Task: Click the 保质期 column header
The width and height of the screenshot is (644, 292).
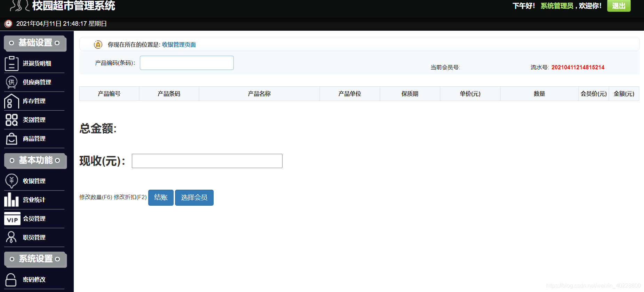Action: click(410, 94)
